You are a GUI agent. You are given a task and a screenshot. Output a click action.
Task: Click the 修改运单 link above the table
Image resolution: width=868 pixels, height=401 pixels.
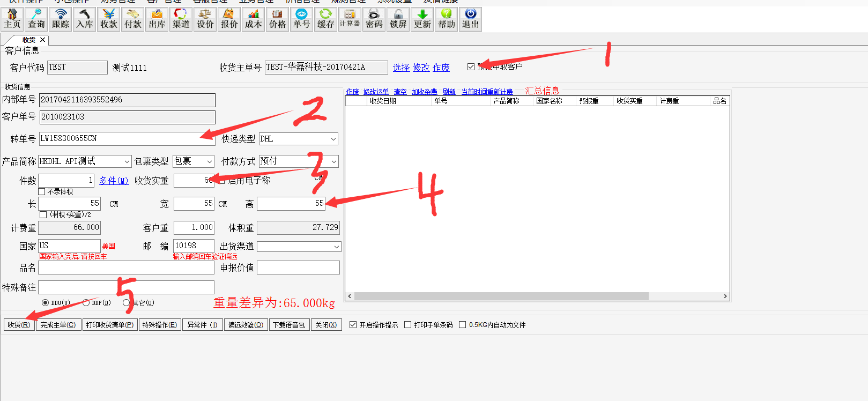click(x=376, y=92)
